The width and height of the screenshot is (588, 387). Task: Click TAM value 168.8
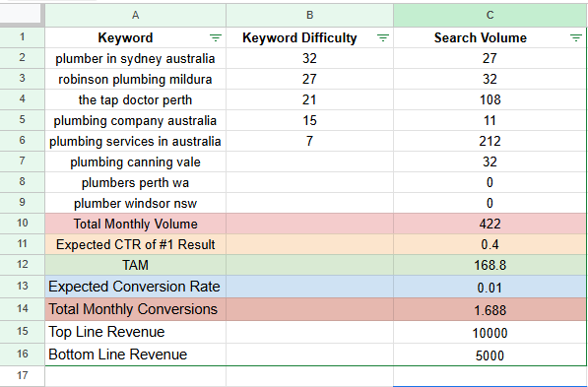tap(490, 265)
